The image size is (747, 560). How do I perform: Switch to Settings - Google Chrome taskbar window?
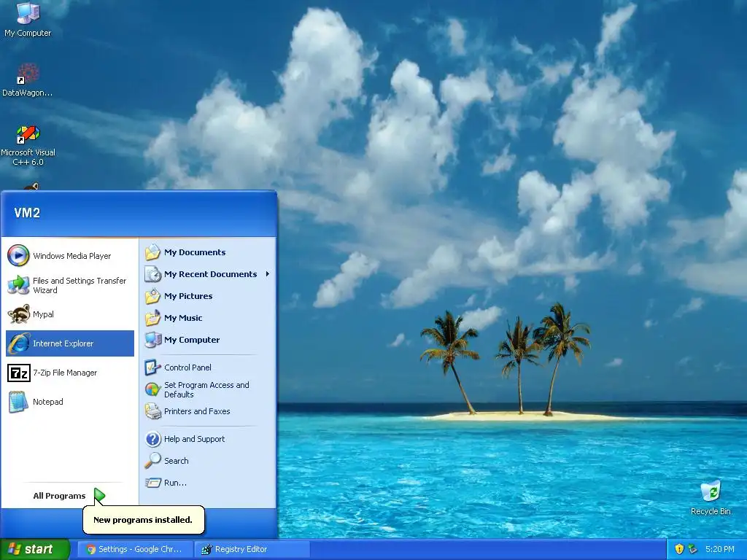coord(135,550)
